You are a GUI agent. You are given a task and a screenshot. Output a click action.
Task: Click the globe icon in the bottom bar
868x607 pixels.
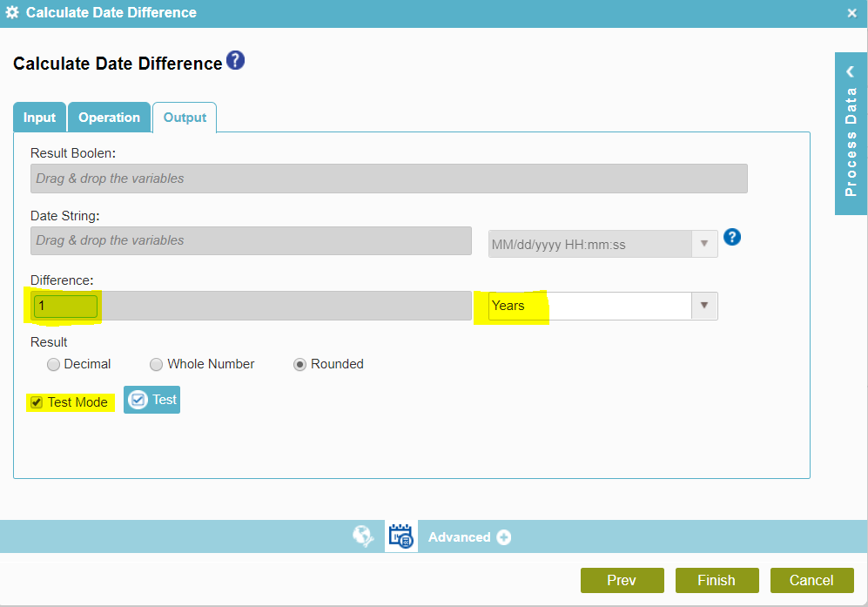(362, 536)
